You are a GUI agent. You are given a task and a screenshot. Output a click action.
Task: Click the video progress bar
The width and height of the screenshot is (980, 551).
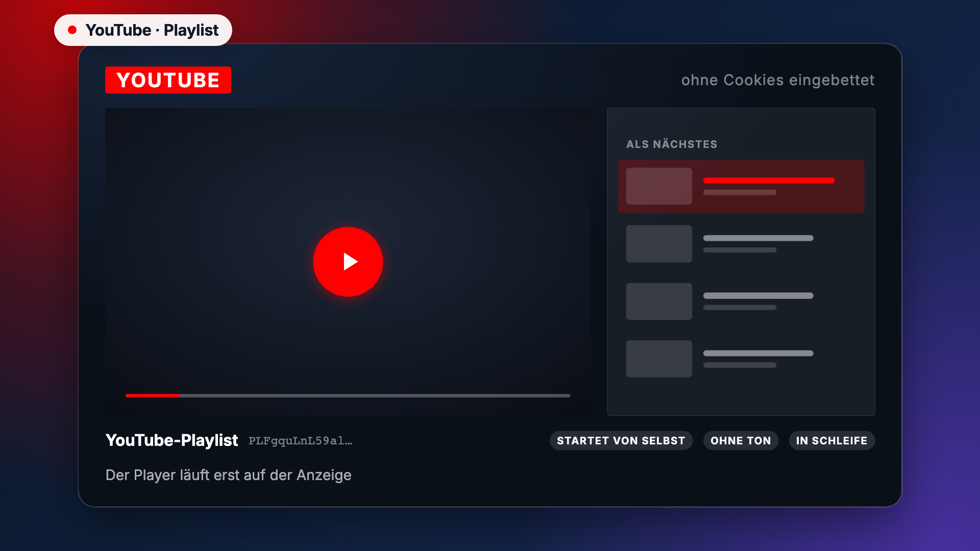pyautogui.click(x=348, y=395)
